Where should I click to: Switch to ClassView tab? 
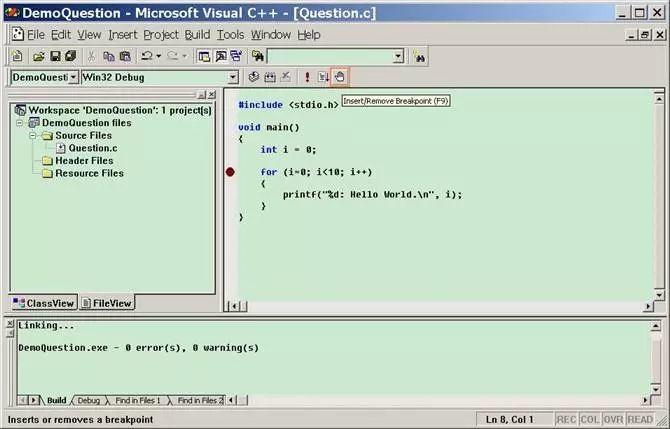pos(43,303)
